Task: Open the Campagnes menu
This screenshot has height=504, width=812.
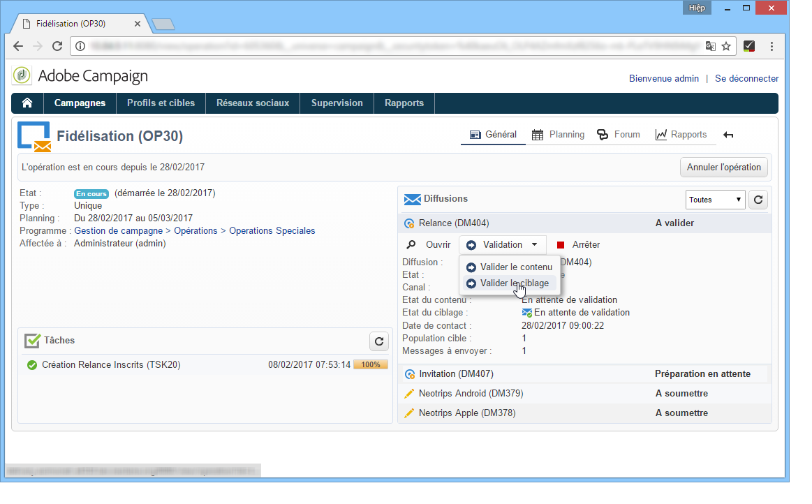Action: click(80, 103)
